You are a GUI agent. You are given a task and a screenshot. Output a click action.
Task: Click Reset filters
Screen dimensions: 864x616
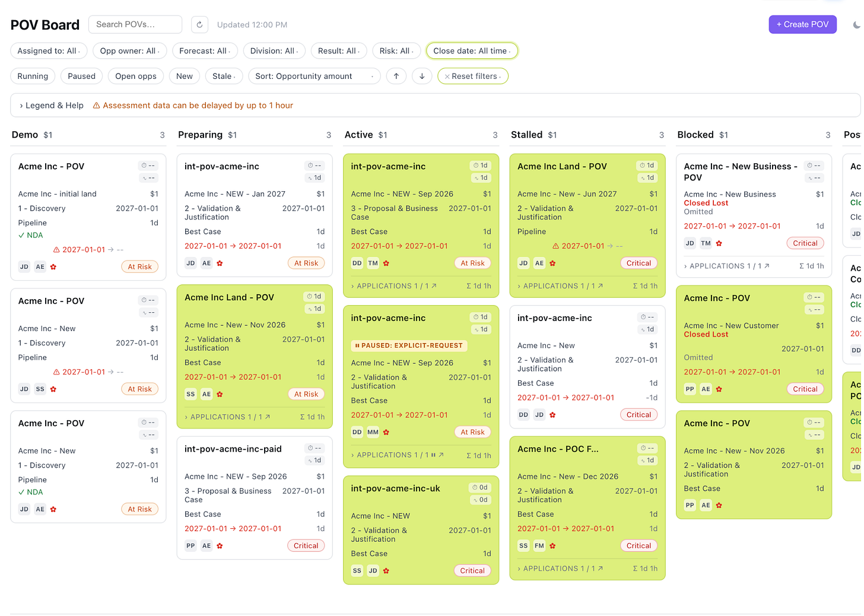[473, 76]
